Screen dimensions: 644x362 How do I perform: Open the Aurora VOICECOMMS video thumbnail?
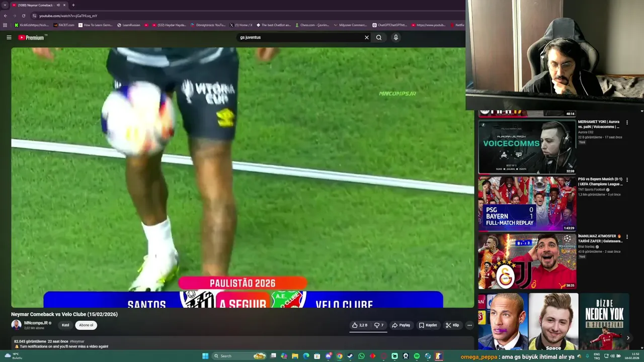pyautogui.click(x=527, y=147)
